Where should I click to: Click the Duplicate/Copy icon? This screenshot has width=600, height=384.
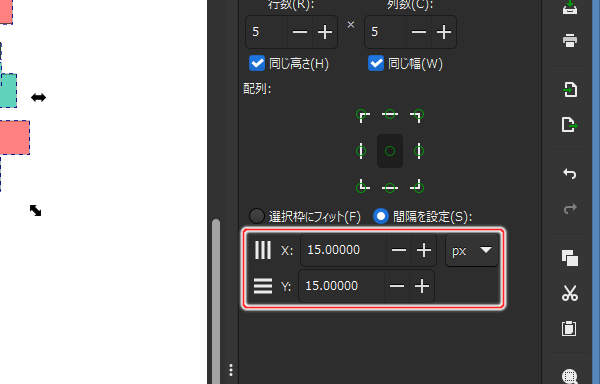pyautogui.click(x=570, y=258)
